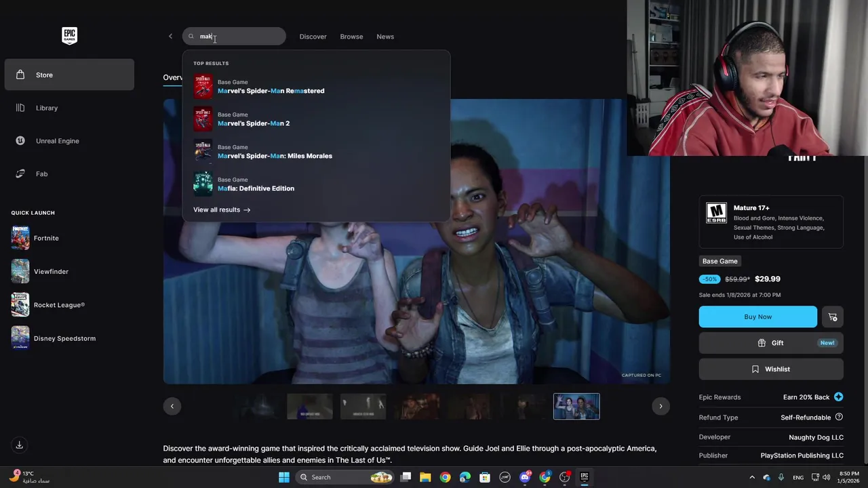Viewport: 868px width, 488px height.
Task: Click the Library stacked-books icon
Action: 20,108
